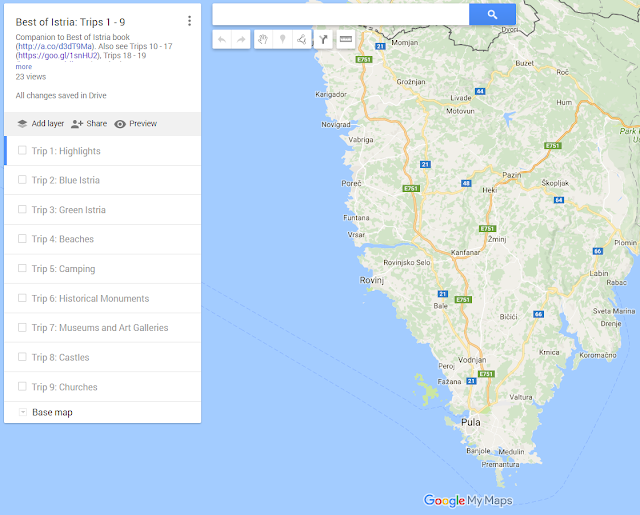Toggle the Trip 8: Castles checkbox
This screenshot has width=640, height=515.
[22, 357]
